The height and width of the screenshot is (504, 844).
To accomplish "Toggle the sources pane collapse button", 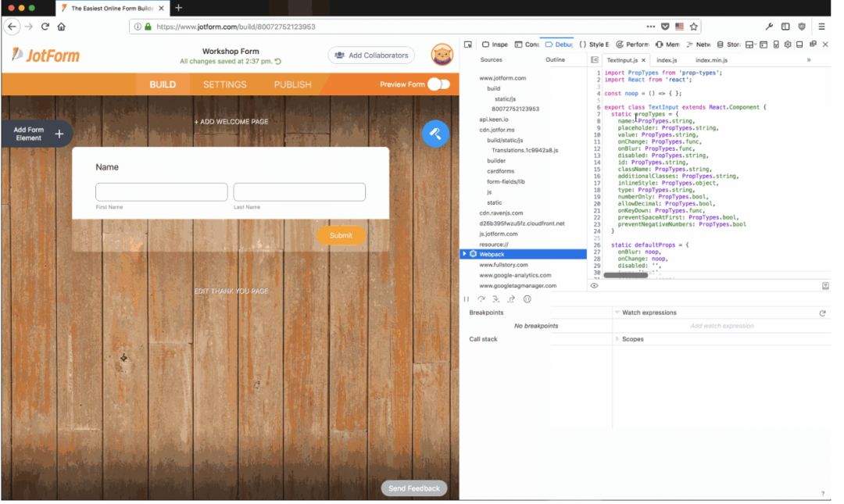I will click(x=594, y=60).
